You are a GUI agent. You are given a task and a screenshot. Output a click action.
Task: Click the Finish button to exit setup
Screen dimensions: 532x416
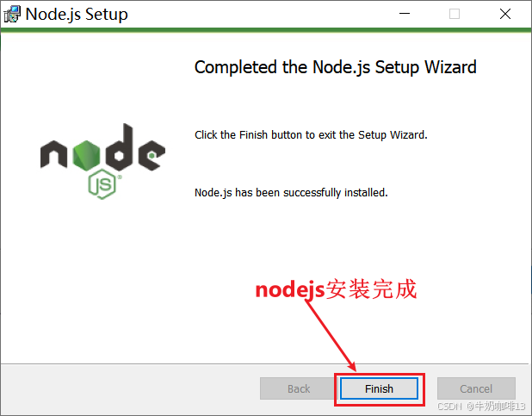(379, 388)
